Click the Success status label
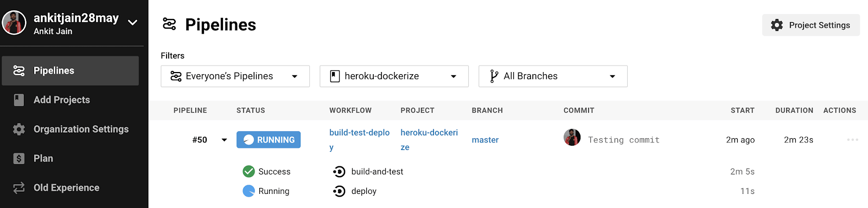Image resolution: width=868 pixels, height=208 pixels. pos(275,172)
